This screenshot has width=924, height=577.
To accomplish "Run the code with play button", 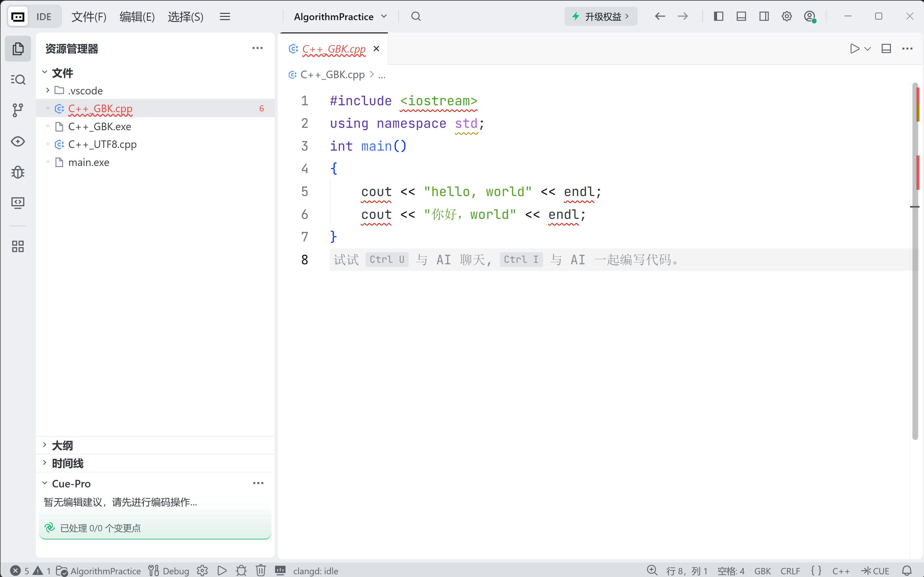I will 854,49.
